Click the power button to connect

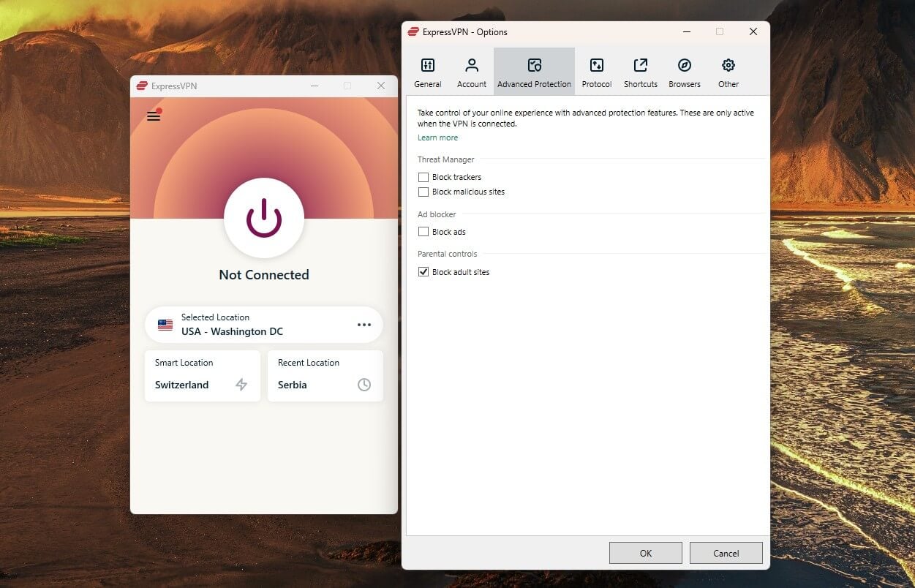point(263,218)
